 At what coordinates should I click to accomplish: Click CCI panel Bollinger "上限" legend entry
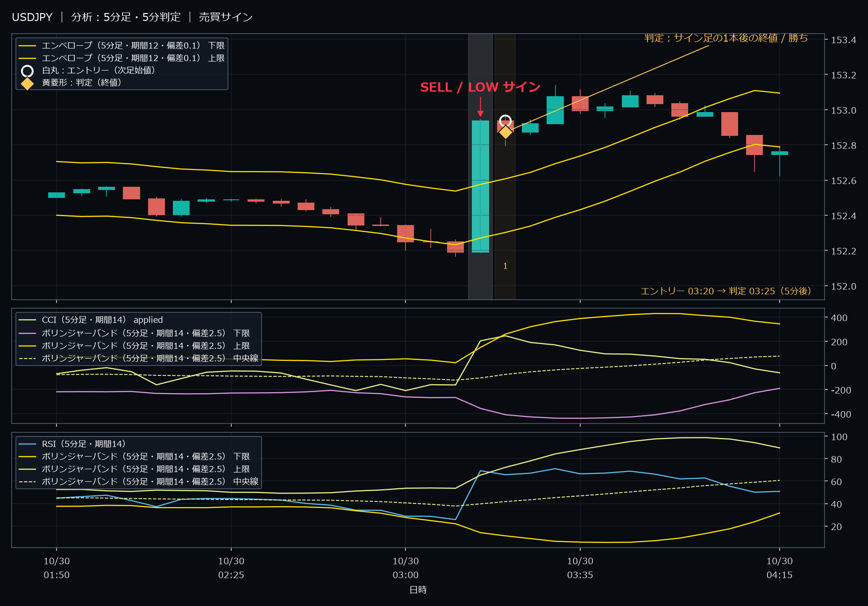pos(135,345)
